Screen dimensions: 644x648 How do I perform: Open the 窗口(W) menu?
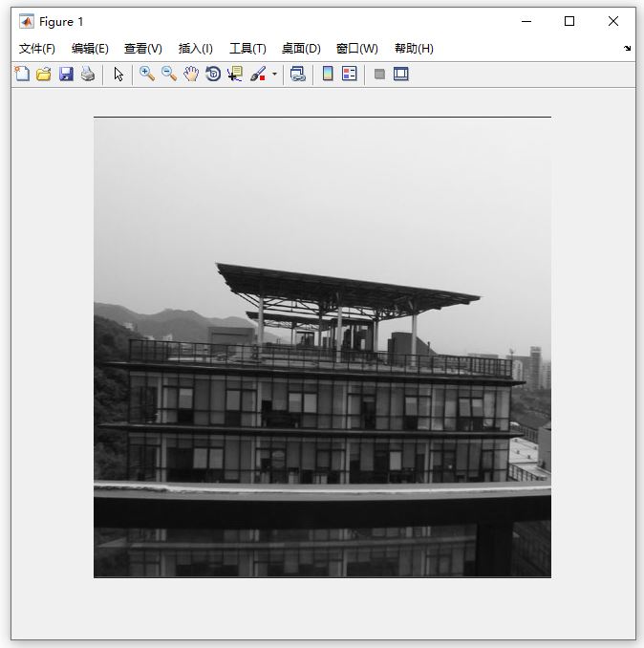point(357,49)
